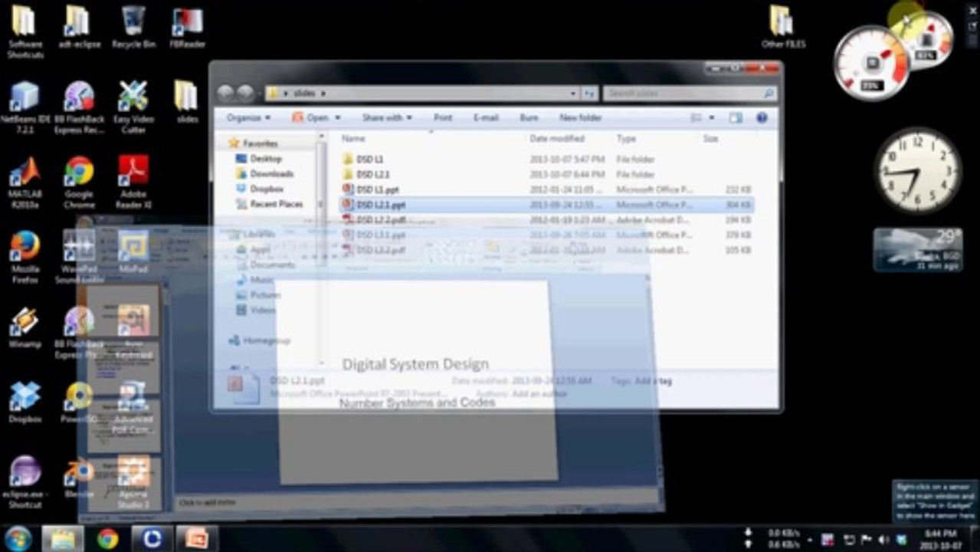Click the Chrome taskbar icon
Screen dimensions: 980x552
108,538
